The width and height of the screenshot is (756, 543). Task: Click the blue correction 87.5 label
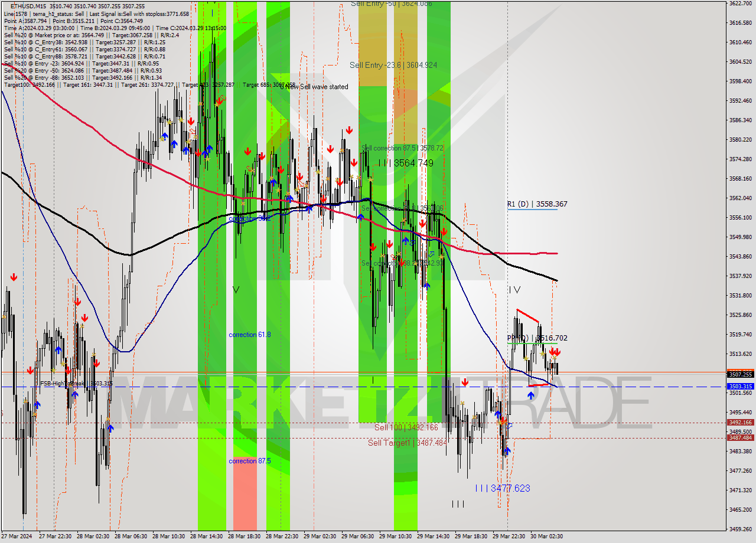(x=250, y=461)
